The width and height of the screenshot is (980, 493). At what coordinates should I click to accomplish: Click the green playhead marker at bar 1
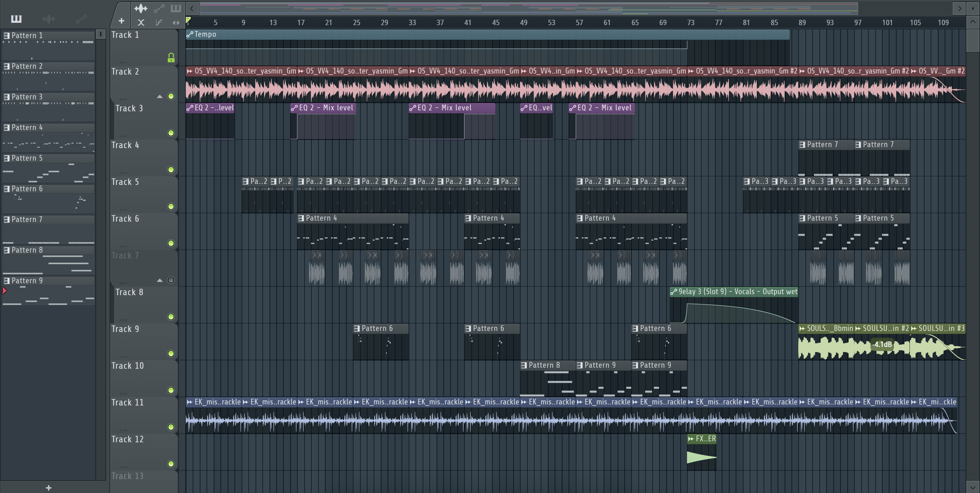pyautogui.click(x=188, y=20)
